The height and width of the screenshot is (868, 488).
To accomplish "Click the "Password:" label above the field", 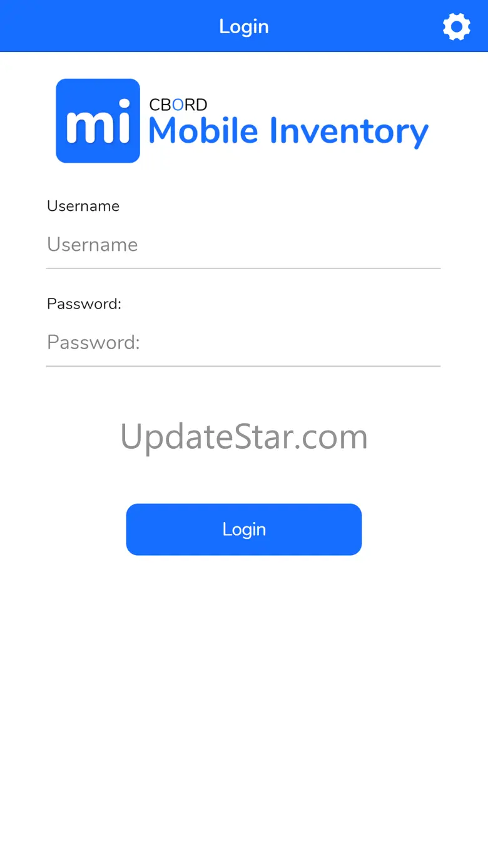I will 84,304.
